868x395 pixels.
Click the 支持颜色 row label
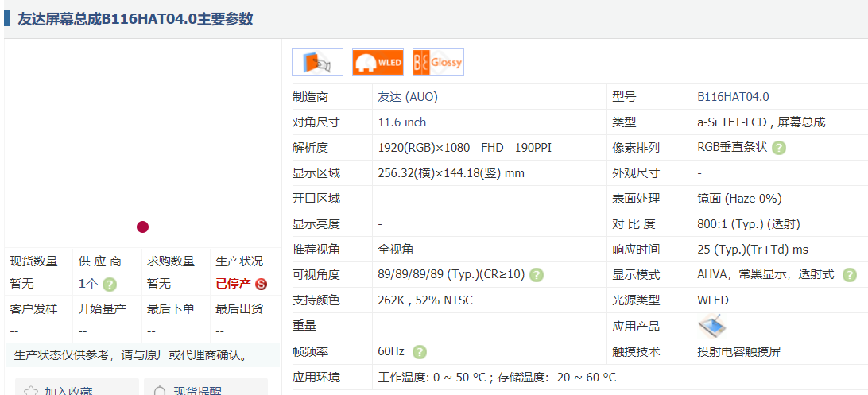click(x=316, y=300)
